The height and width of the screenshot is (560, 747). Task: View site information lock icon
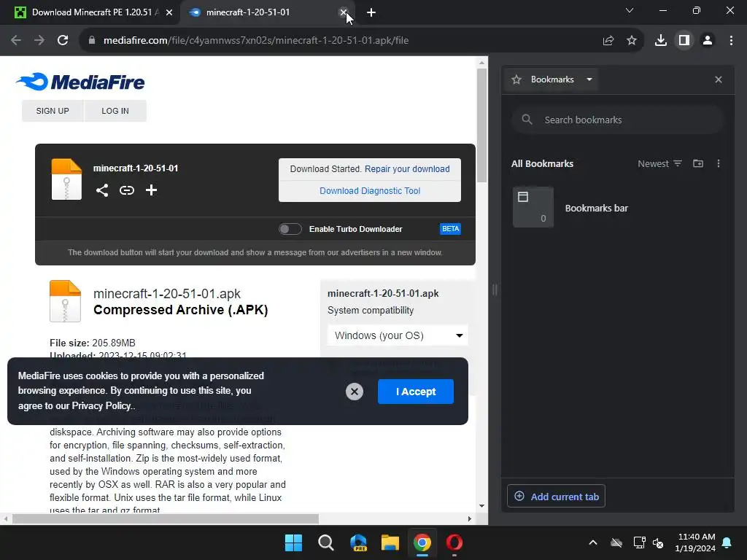[x=91, y=41]
